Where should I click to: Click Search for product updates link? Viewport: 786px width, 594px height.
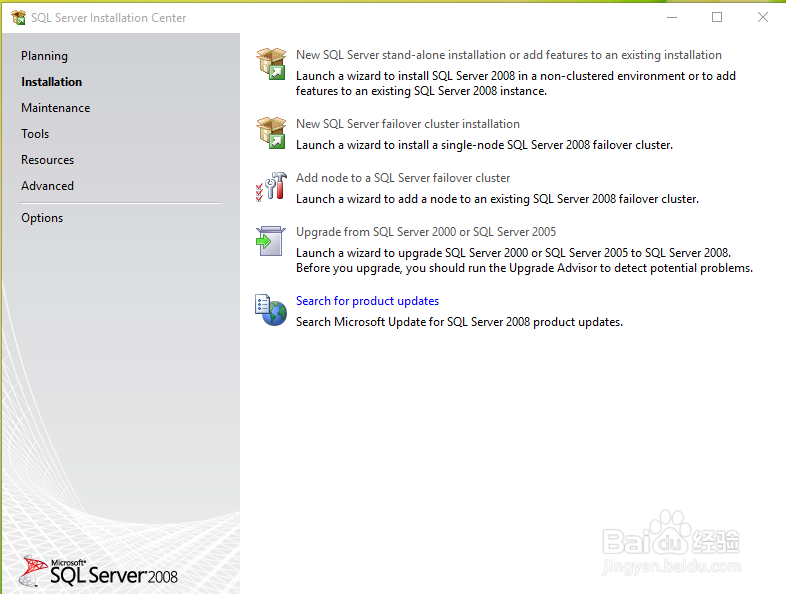click(x=367, y=301)
